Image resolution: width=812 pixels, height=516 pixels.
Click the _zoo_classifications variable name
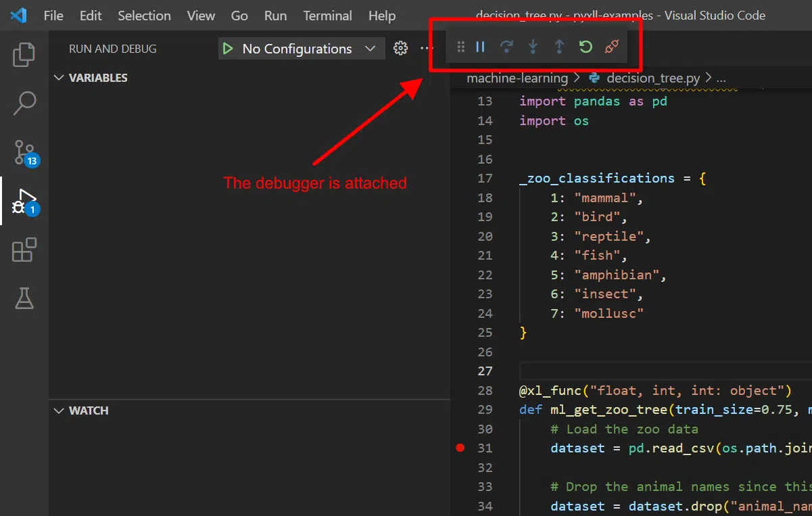[x=597, y=179]
